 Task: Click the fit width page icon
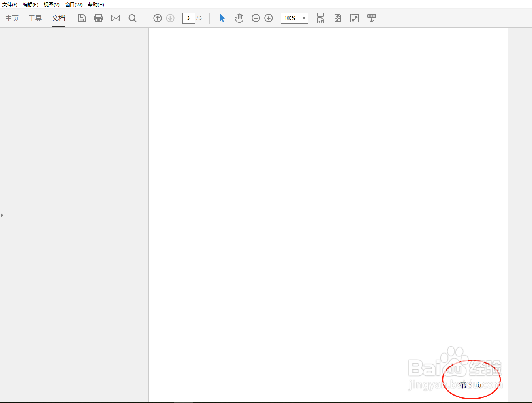tap(321, 18)
